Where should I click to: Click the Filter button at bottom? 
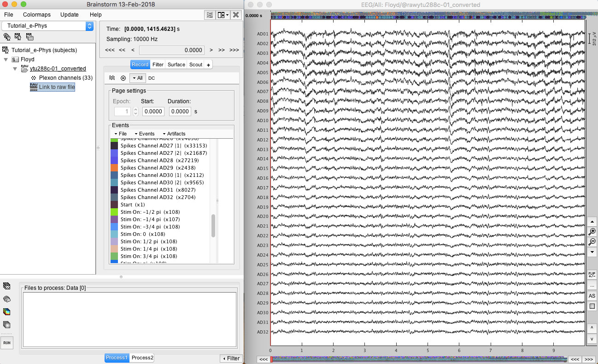pyautogui.click(x=231, y=358)
